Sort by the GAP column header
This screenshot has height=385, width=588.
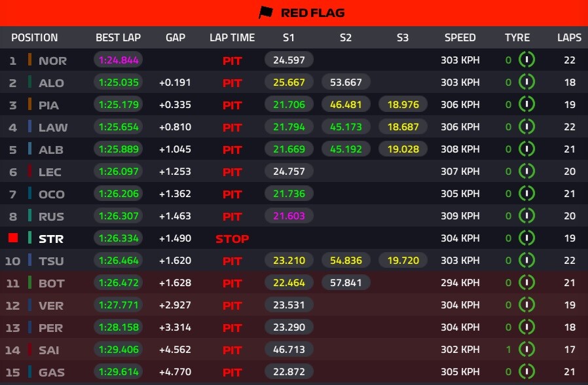click(175, 37)
